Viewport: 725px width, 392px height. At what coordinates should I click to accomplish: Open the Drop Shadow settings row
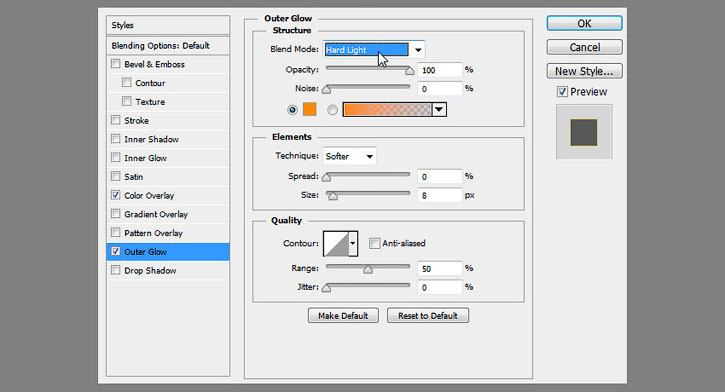168,270
